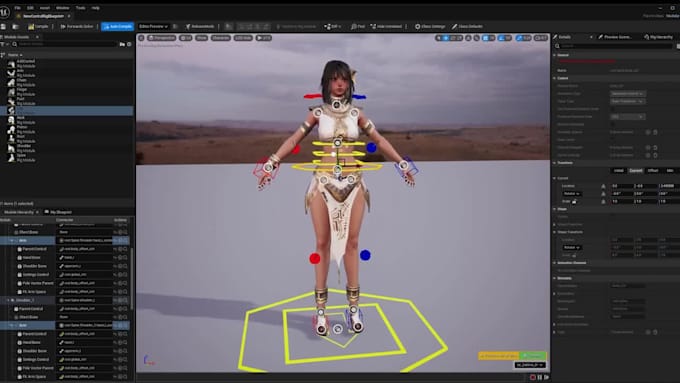
Task: Select the NewControlRigBlueprint document tab
Action: click(43, 16)
